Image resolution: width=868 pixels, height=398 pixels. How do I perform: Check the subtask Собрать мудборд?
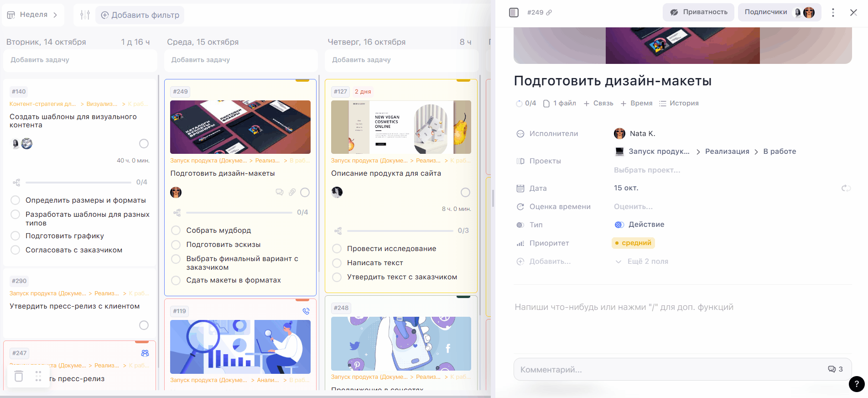[176, 230]
